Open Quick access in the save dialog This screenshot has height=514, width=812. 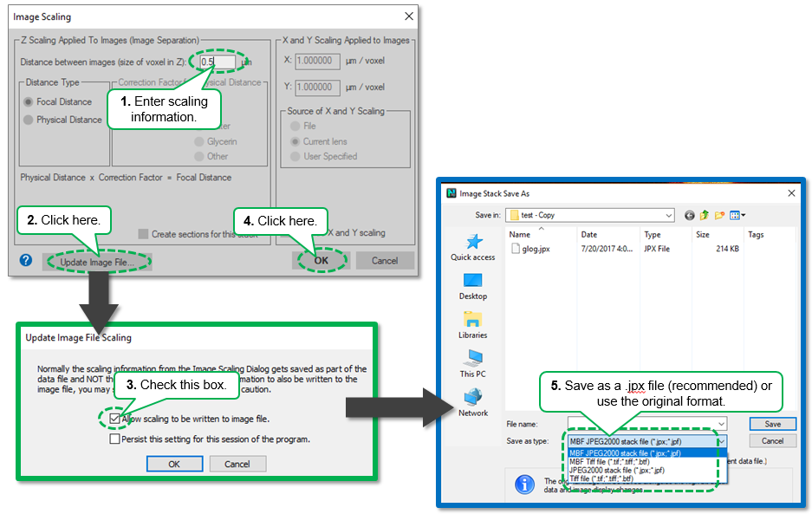[x=473, y=245]
